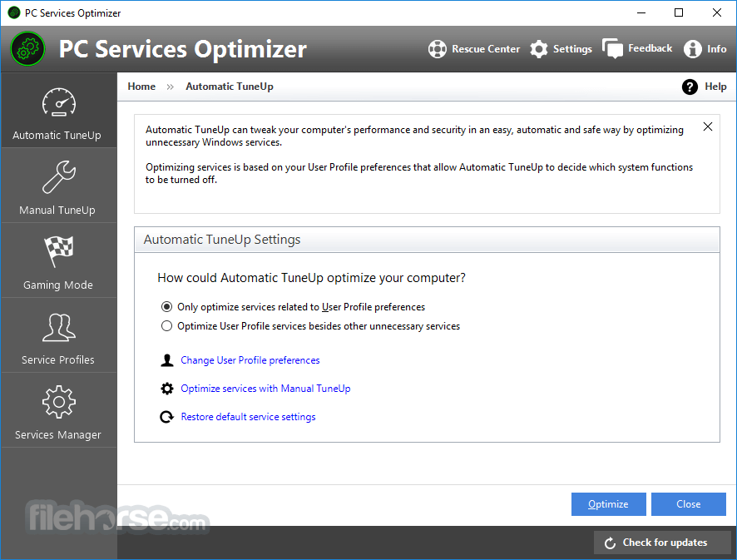This screenshot has width=737, height=560.
Task: Open Manual TuneUp wrench icon in sidebar
Action: point(59,176)
